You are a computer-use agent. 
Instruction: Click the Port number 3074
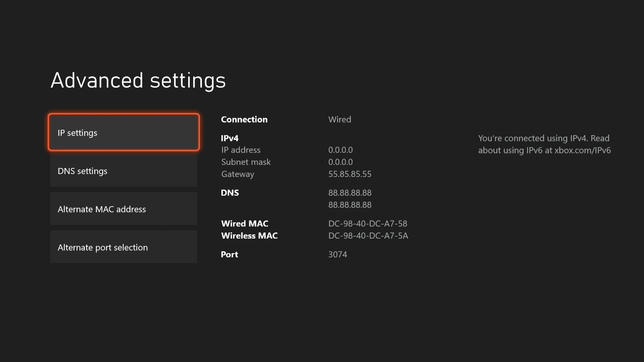click(x=337, y=254)
